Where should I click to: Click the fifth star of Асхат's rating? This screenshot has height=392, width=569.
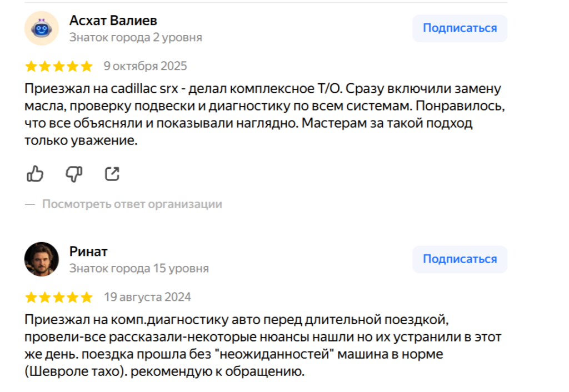[x=87, y=67]
